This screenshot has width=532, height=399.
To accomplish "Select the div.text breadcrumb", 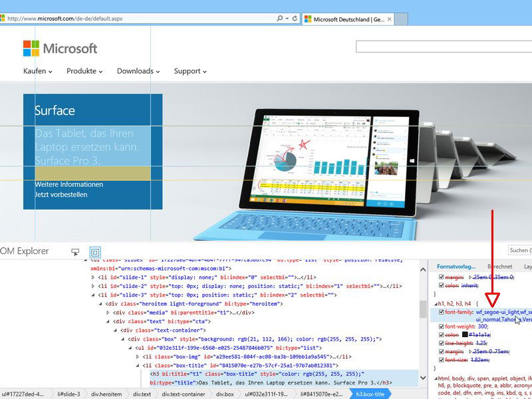I will [x=142, y=394].
